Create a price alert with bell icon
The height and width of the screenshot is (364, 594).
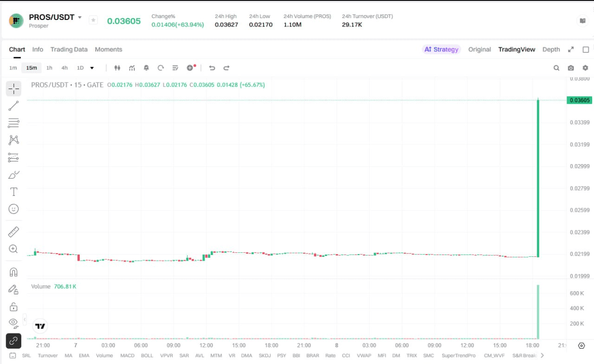tap(146, 68)
